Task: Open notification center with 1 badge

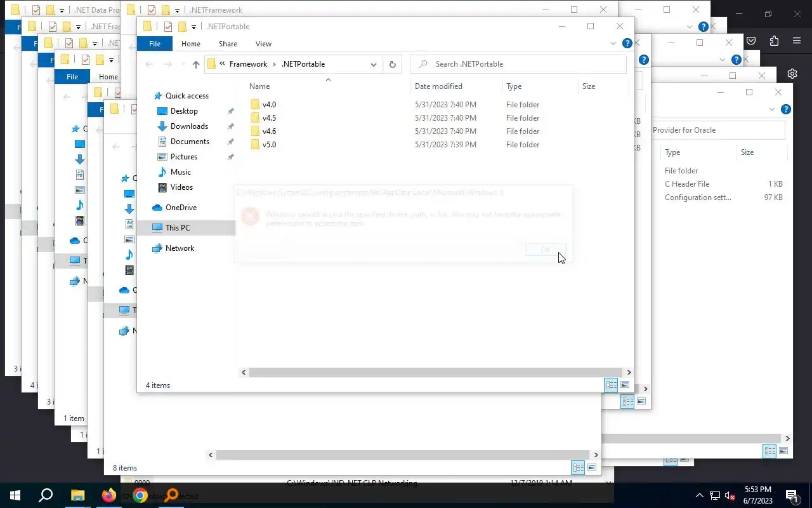Action: point(792,495)
